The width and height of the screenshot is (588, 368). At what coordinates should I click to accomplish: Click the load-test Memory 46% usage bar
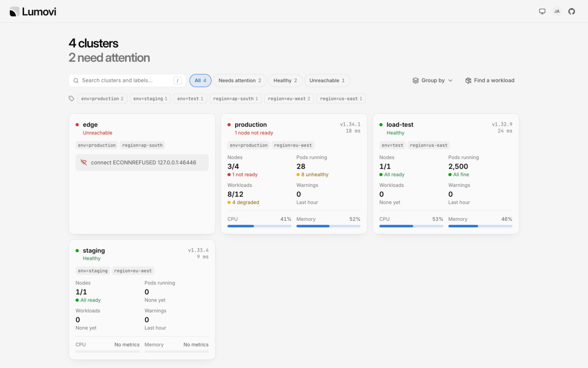click(x=480, y=226)
